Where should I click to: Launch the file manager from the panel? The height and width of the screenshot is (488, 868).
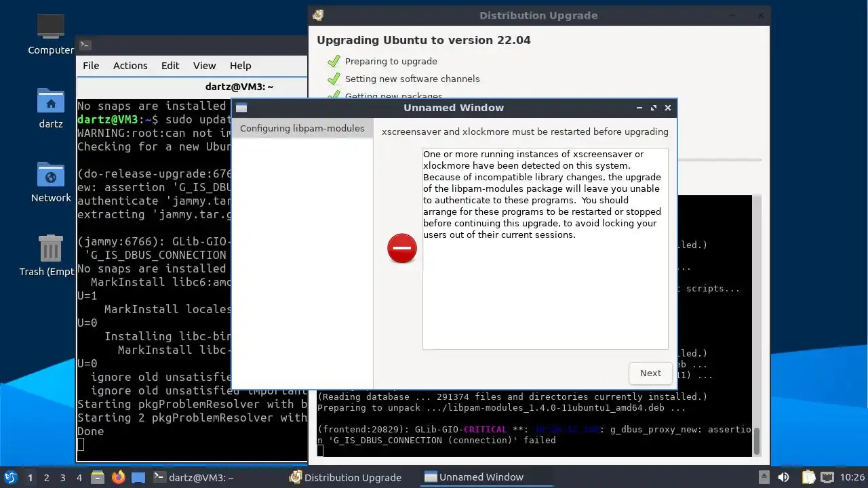point(98,478)
